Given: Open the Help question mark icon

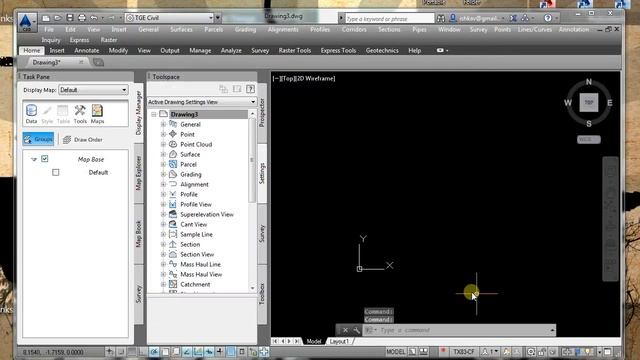Looking at the screenshot, I should [548, 18].
